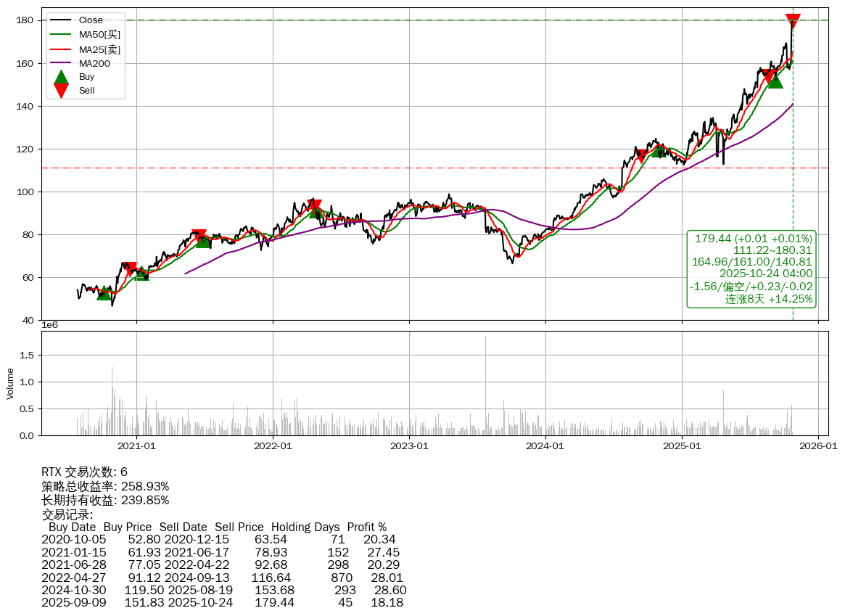The image size is (845, 616).
Task: Click the purple MA200 line sample in legend
Action: (x=61, y=63)
